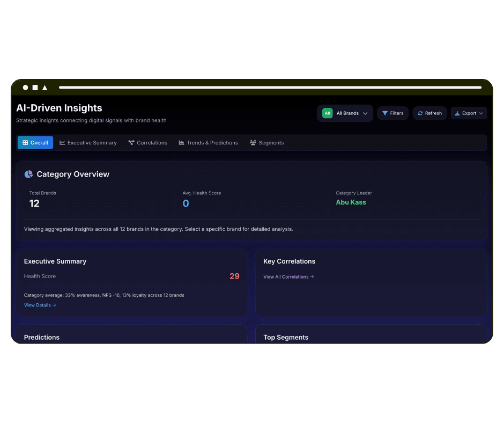
Task: Click the white address bar
Action: (x=270, y=87)
